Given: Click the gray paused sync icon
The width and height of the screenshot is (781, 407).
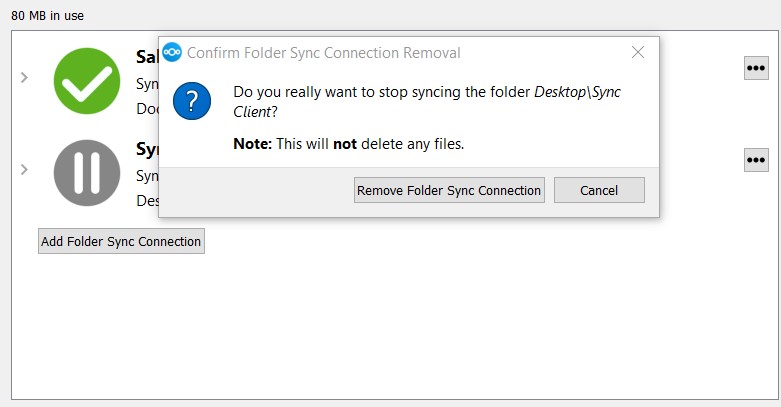Looking at the screenshot, I should (87, 173).
